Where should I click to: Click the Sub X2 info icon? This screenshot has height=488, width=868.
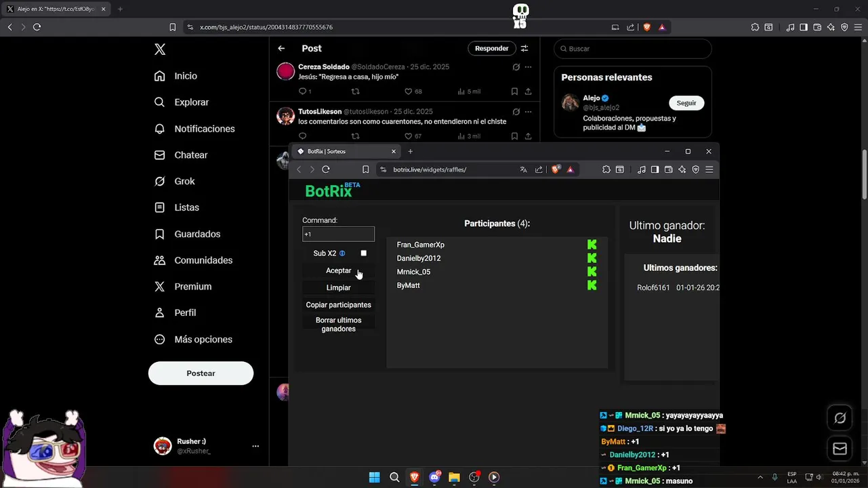[342, 253]
